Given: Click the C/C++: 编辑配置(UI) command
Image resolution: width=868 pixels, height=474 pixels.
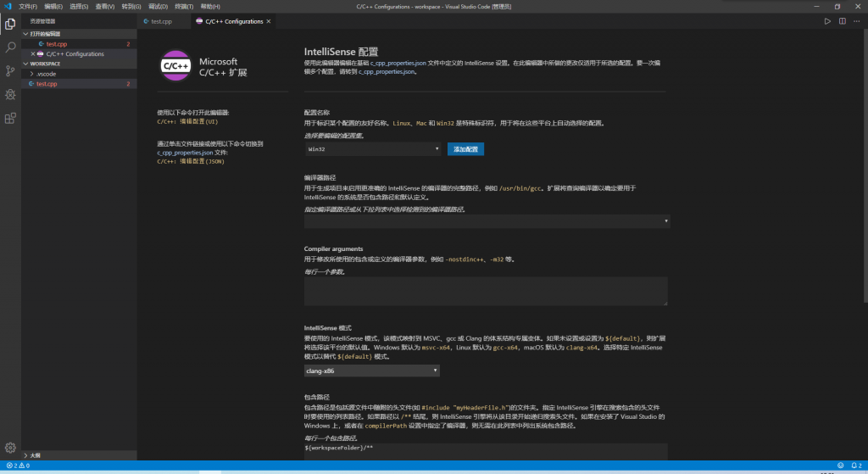Looking at the screenshot, I should click(187, 121).
